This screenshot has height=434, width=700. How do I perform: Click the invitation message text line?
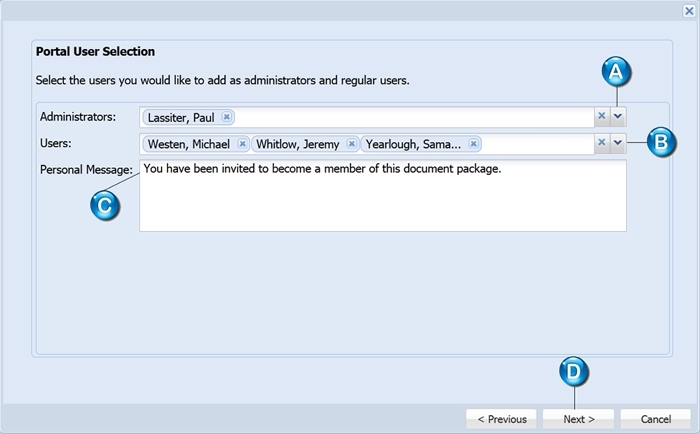point(322,169)
